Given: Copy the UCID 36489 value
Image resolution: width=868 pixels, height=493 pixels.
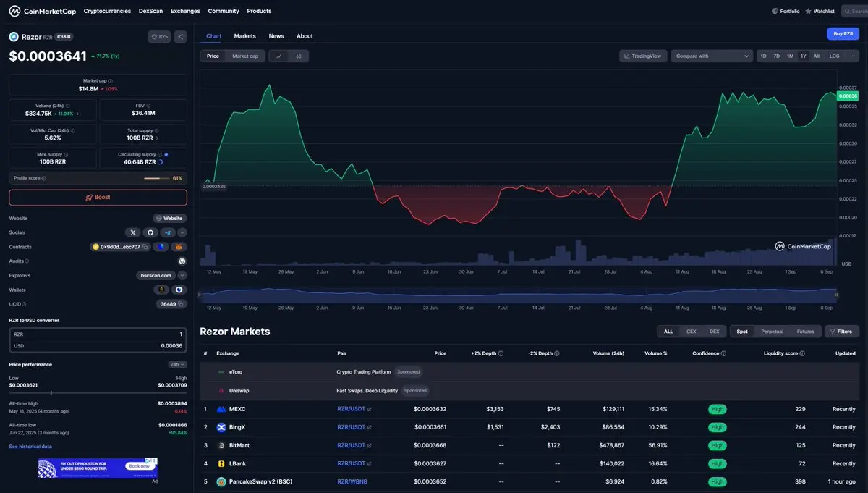Looking at the screenshot, I should (182, 304).
